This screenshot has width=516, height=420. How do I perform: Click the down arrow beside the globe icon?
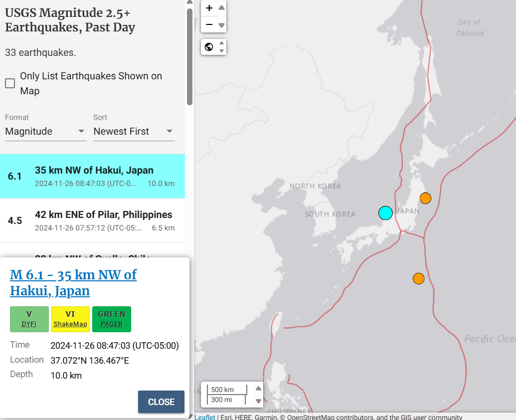tap(222, 51)
